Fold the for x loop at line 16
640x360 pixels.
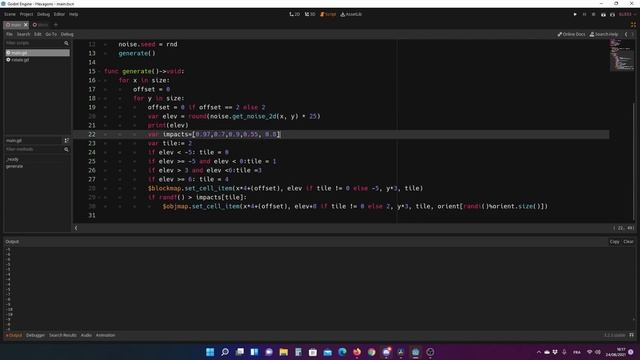pos(99,80)
